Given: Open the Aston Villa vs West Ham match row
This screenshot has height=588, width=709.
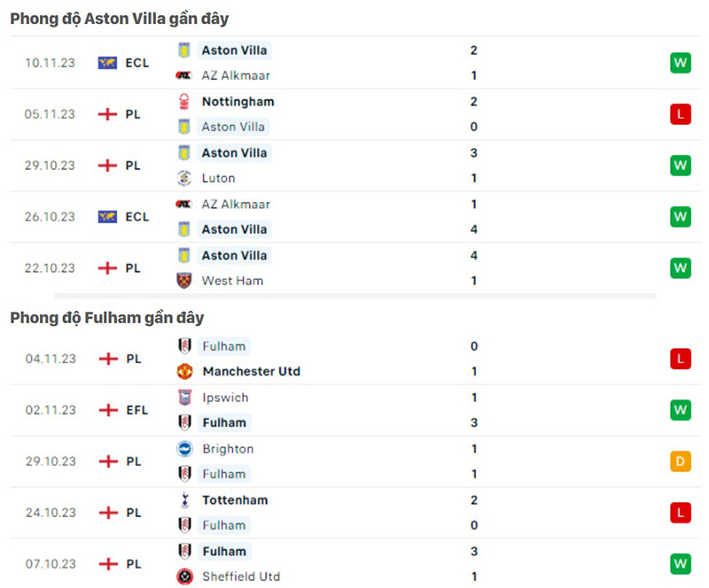Looking at the screenshot, I should (x=354, y=267).
